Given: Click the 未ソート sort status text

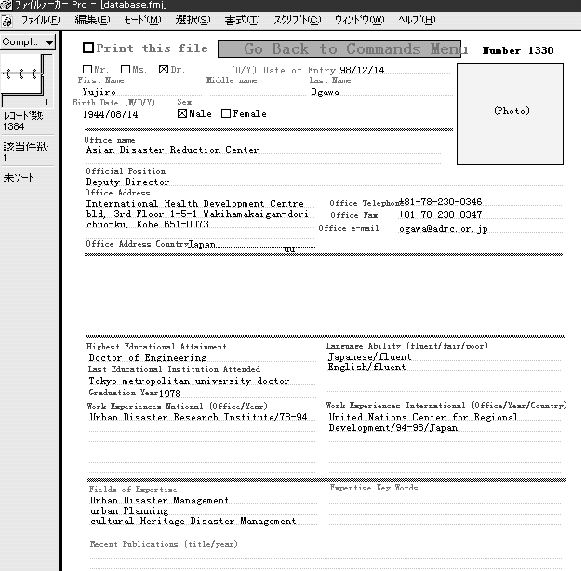Looking at the screenshot, I should click(x=19, y=177).
